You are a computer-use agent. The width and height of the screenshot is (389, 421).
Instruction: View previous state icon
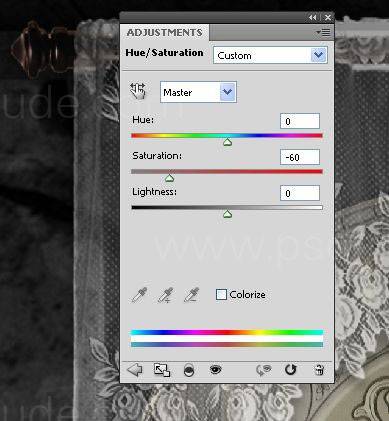[263, 370]
